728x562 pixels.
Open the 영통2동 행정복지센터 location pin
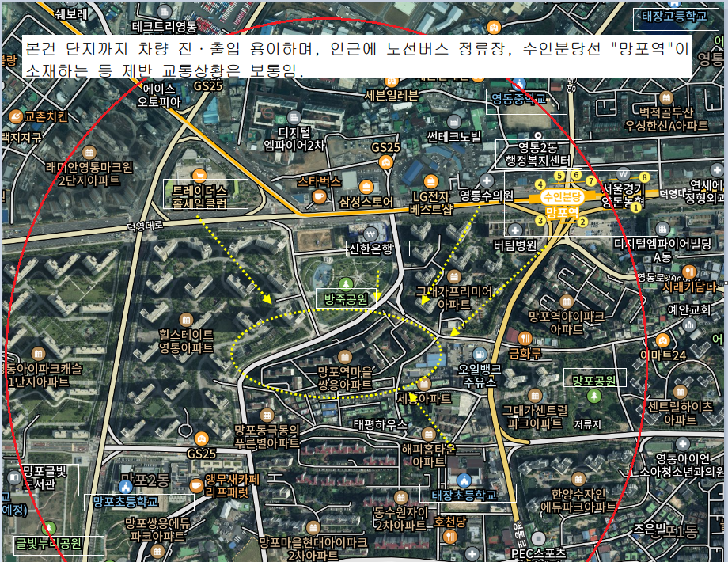tap(537, 135)
